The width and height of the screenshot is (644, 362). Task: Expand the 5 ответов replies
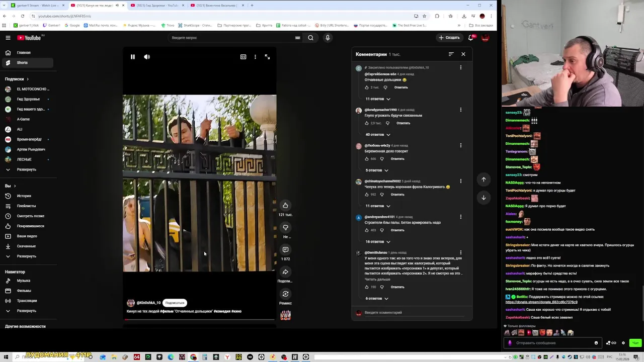377,170
